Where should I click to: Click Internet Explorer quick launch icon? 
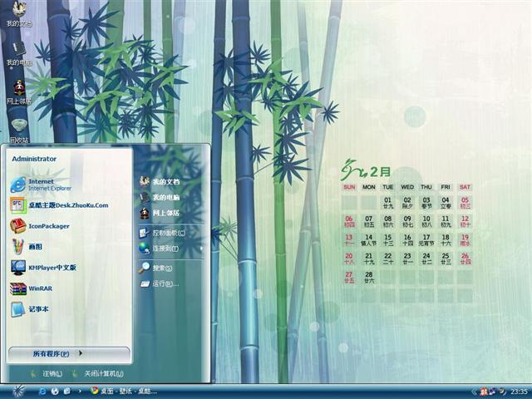[42, 392]
